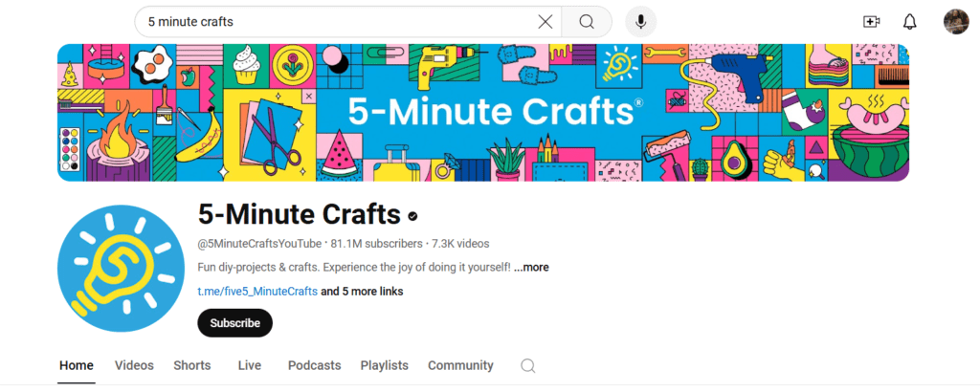Open the Live tab
The width and height of the screenshot is (980, 392).
coord(250,366)
